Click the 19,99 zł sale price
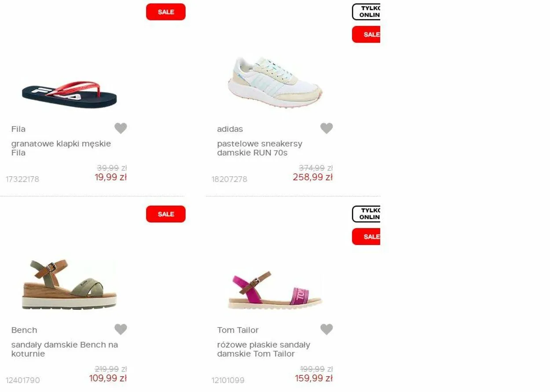Image resolution: width=550 pixels, height=392 pixels. coord(110,177)
